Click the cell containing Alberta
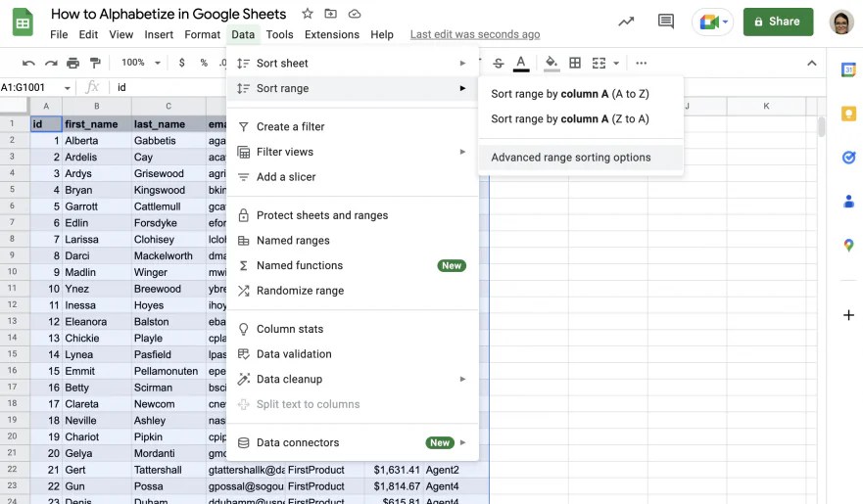The width and height of the screenshot is (863, 504). pyautogui.click(x=97, y=141)
